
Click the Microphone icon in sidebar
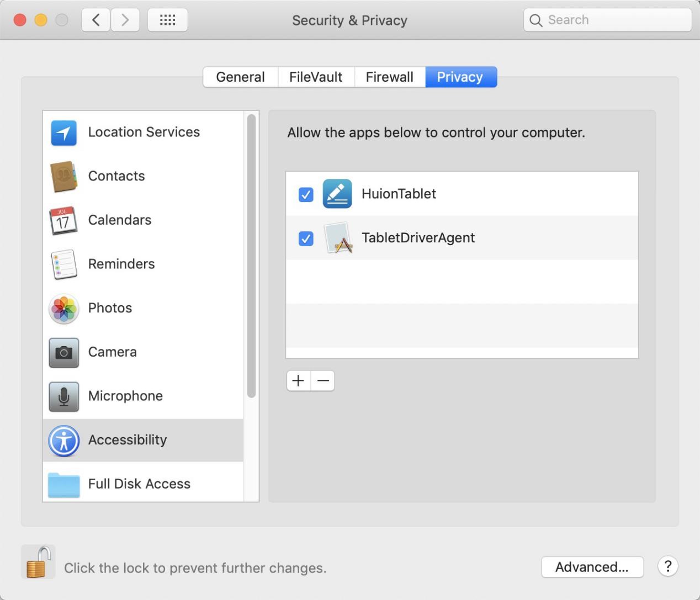tap(64, 396)
